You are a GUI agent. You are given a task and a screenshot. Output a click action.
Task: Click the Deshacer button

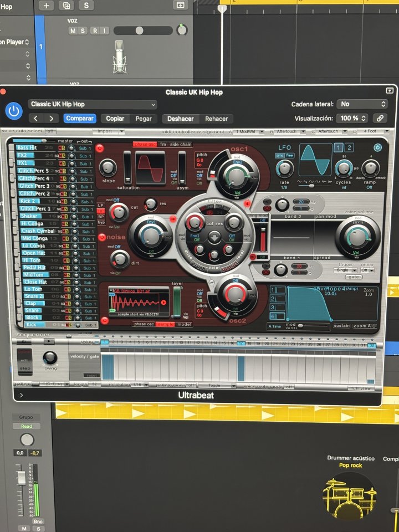click(181, 119)
